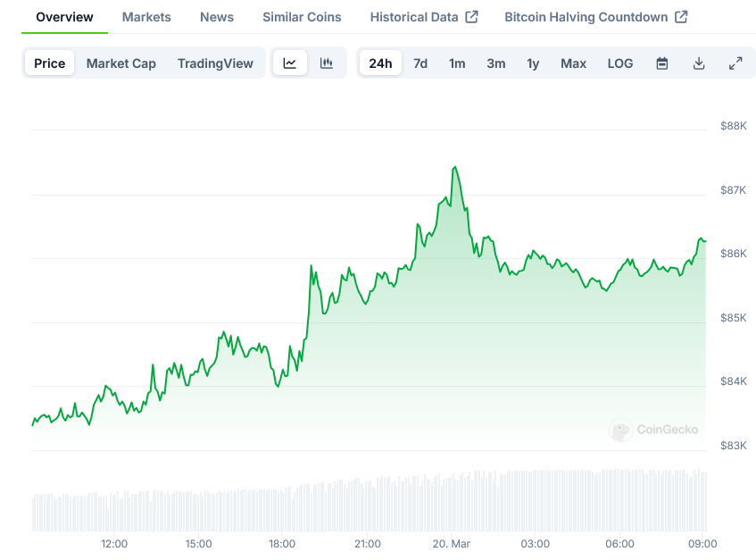Viewport: 756px width, 560px height.
Task: Select the Max time range
Action: pos(573,63)
